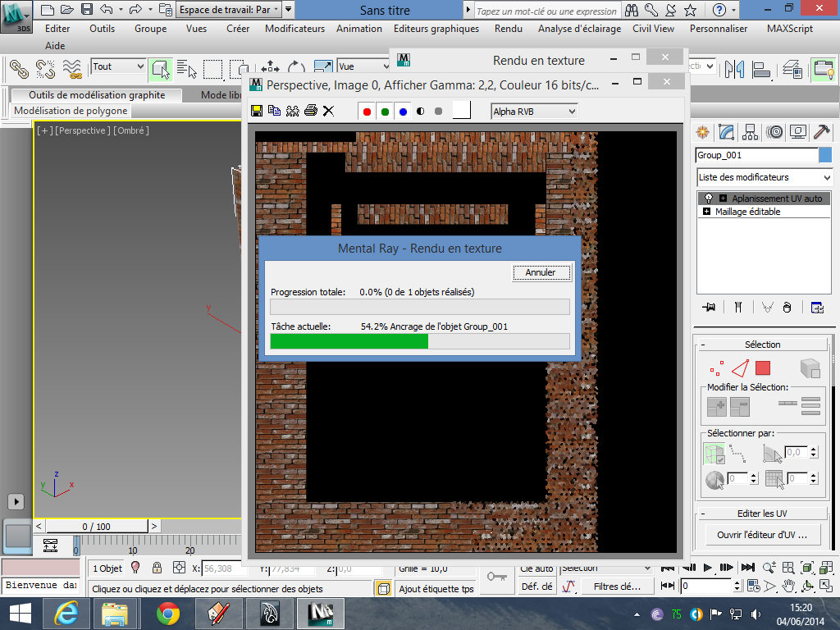Click the Select and Link chain icon
The width and height of the screenshot is (840, 630).
pos(20,69)
